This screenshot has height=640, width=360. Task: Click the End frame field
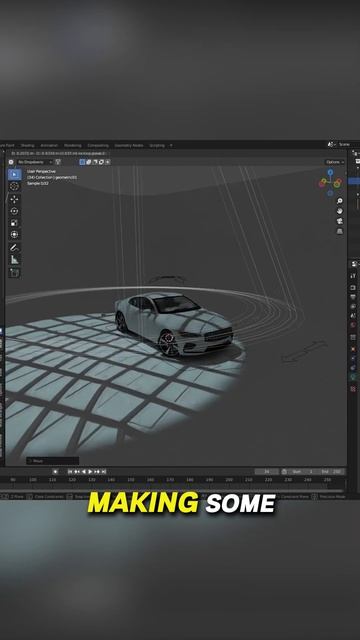(331, 471)
